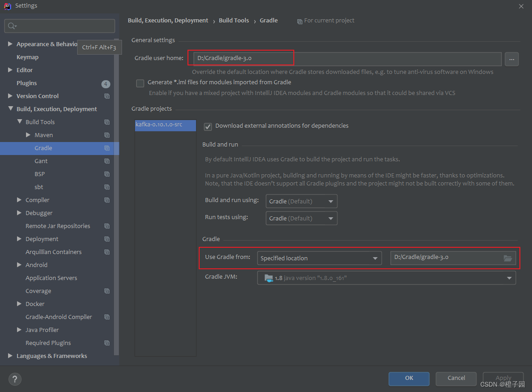Click the Plugins update count badge
Image resolution: width=532 pixels, height=392 pixels.
[105, 84]
